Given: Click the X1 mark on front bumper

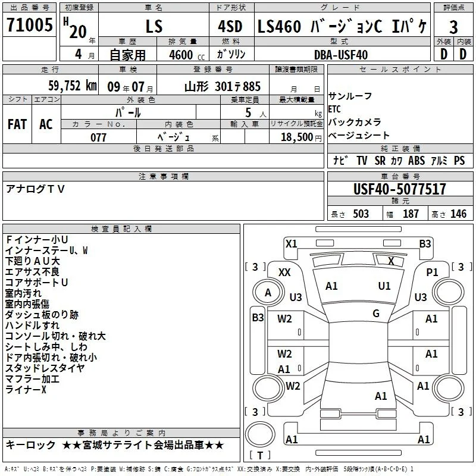Looking at the screenshot, I should click(291, 244).
